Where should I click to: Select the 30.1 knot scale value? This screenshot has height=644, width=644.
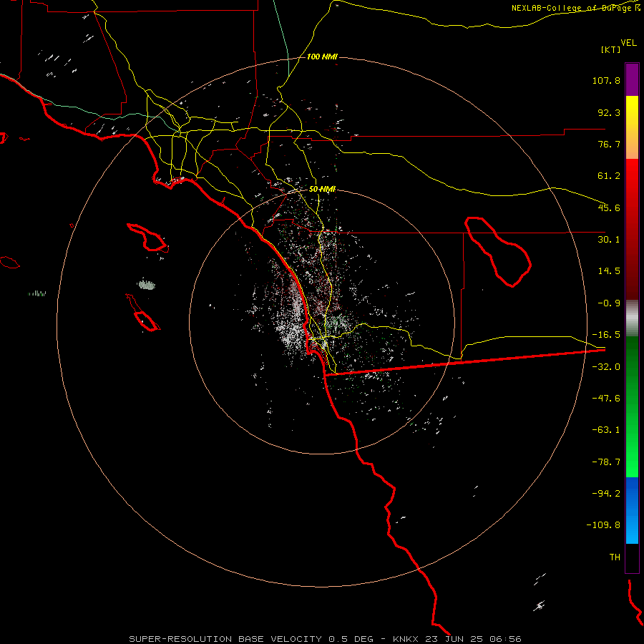[609, 240]
